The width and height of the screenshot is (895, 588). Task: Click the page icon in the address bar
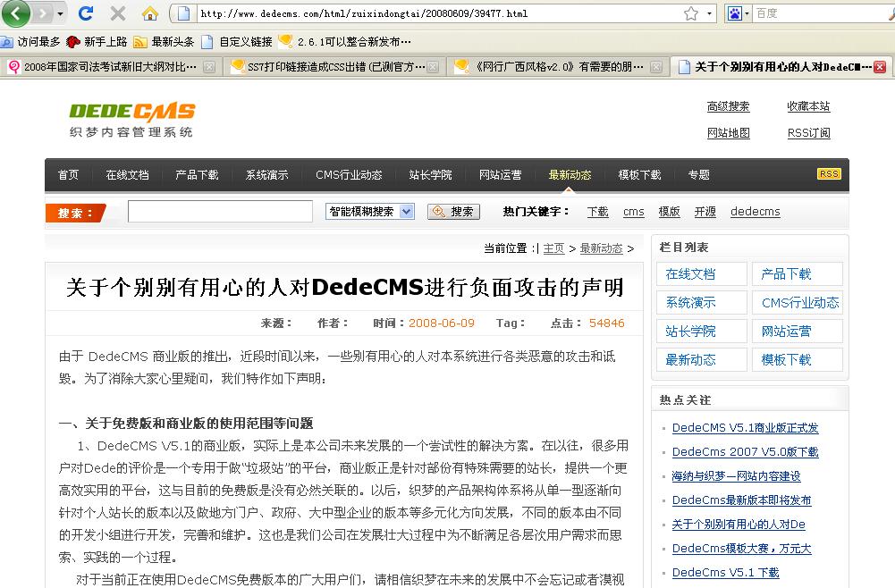pos(183,13)
